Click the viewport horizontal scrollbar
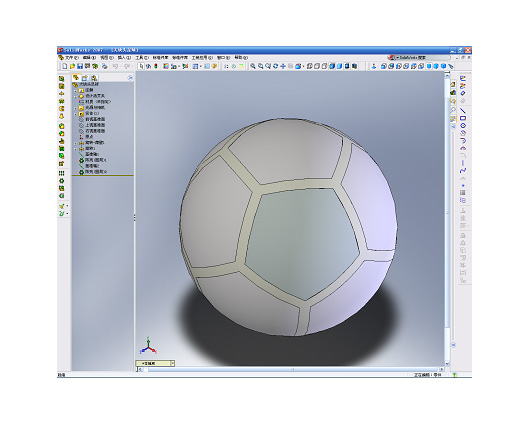Screen dimensions: 530x424 (x=291, y=370)
